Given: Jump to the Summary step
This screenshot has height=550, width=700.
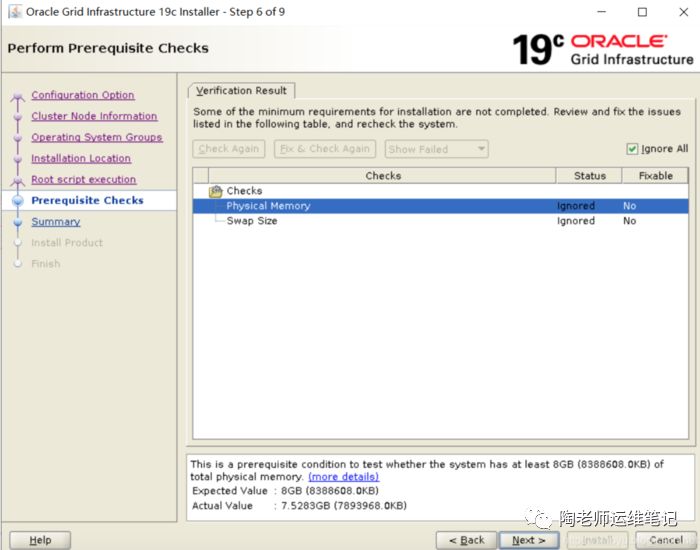Looking at the screenshot, I should [56, 222].
